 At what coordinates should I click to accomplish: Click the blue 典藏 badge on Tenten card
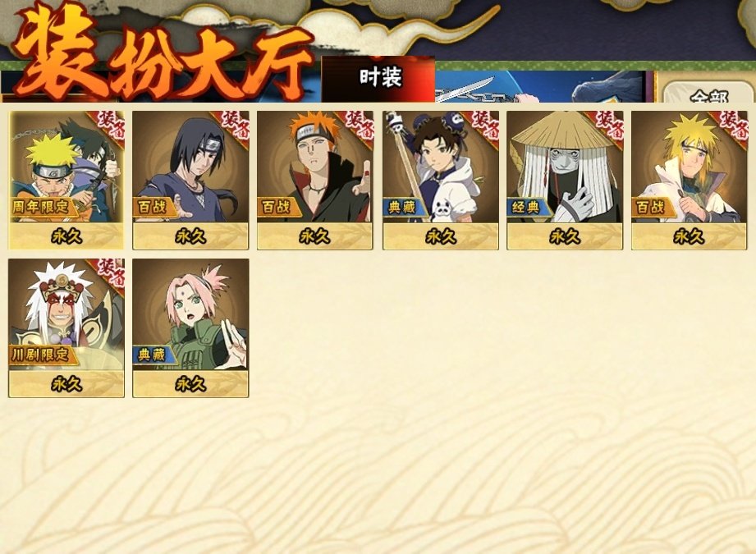click(x=404, y=208)
